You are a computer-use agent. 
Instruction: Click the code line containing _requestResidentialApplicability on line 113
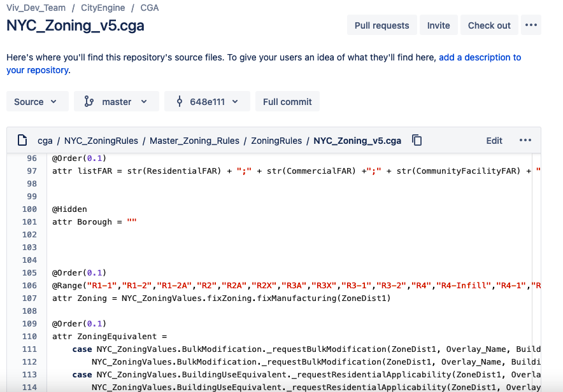coord(306,375)
